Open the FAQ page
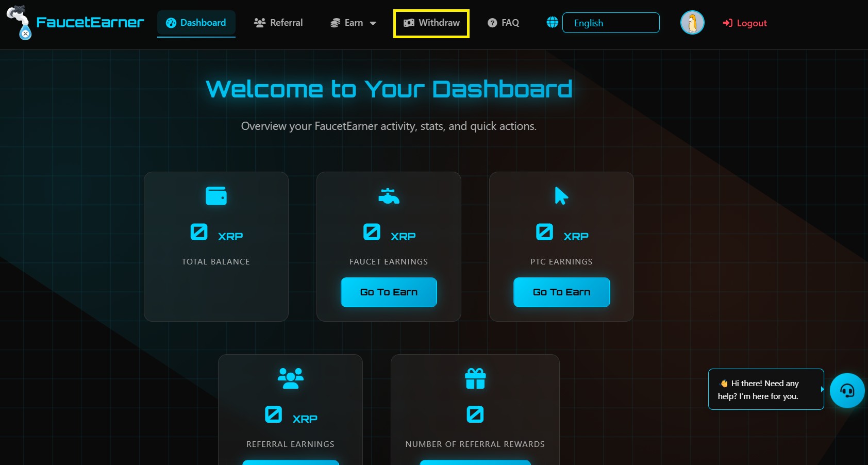This screenshot has width=868, height=465. (504, 23)
